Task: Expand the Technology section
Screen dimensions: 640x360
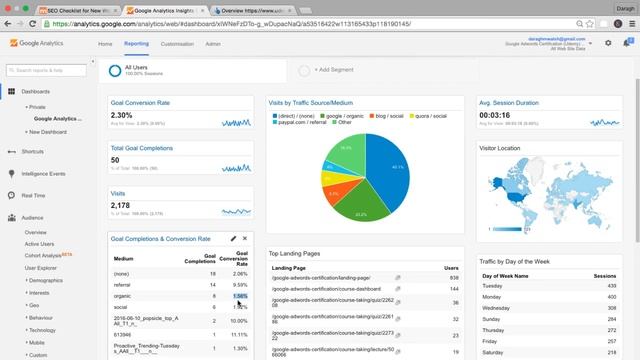Action: 41,330
